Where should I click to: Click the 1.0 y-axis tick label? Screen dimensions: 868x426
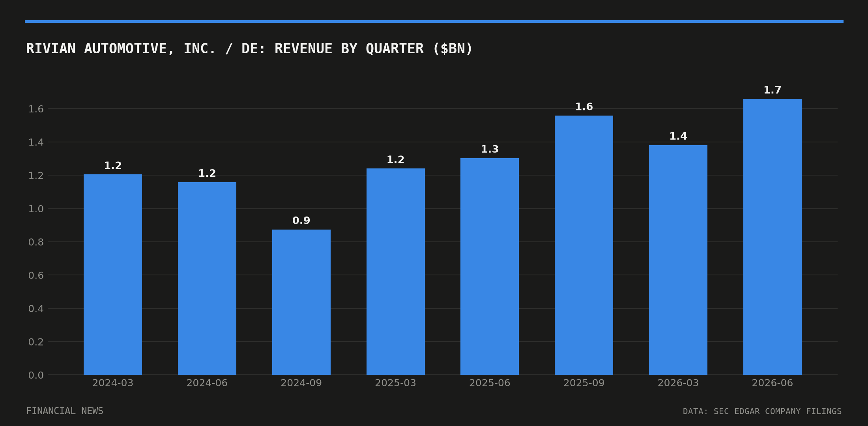pyautogui.click(x=36, y=209)
